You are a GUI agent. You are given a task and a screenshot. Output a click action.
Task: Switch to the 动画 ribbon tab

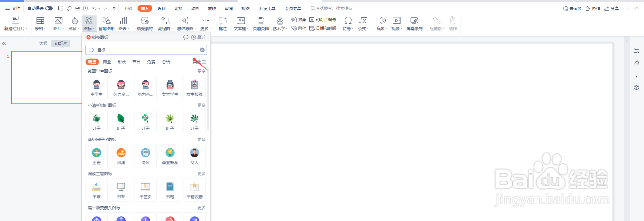pos(195,8)
